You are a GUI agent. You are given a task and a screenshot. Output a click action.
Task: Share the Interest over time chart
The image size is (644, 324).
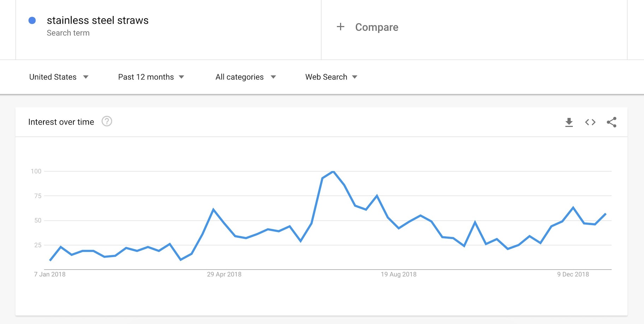click(x=612, y=122)
